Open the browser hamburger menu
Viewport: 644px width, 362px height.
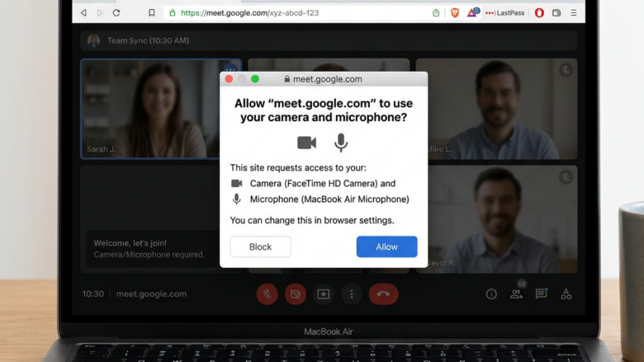click(574, 12)
